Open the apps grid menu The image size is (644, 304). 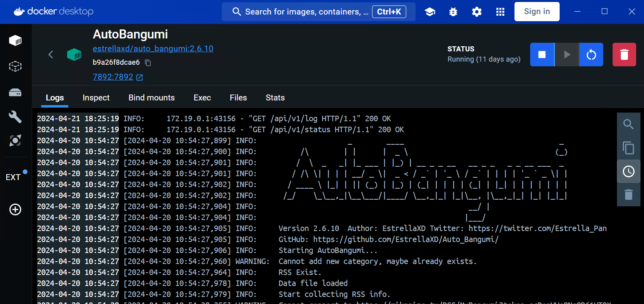[x=500, y=12]
